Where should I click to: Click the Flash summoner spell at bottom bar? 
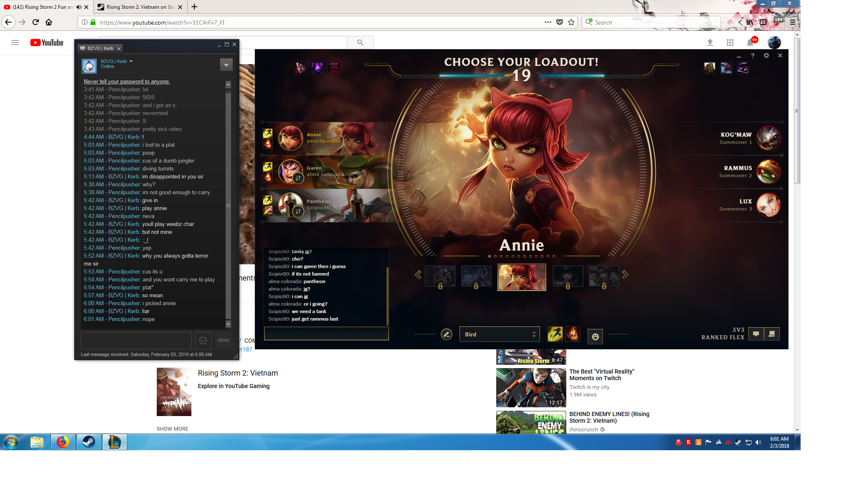(x=555, y=334)
